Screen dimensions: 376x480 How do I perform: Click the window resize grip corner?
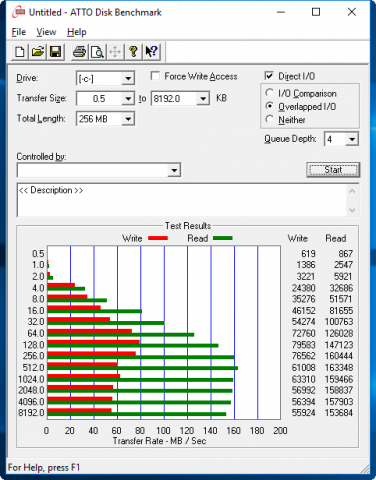pos(365,469)
